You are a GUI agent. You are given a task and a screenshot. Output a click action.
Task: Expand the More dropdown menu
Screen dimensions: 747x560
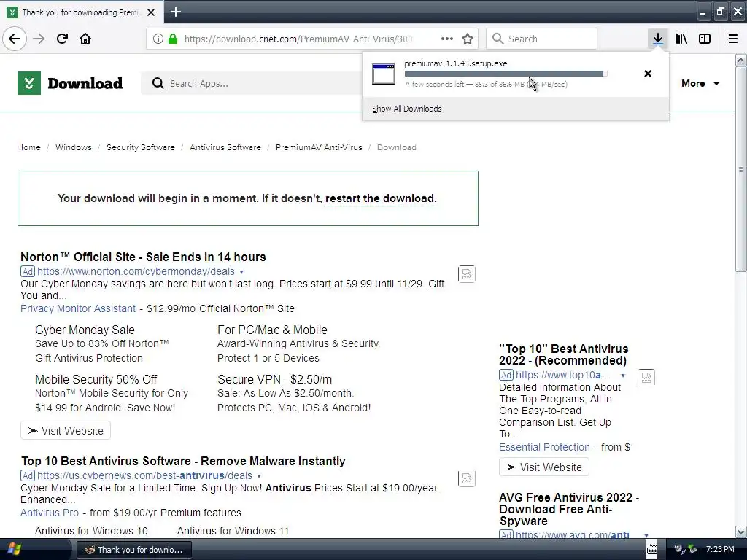[x=700, y=83]
